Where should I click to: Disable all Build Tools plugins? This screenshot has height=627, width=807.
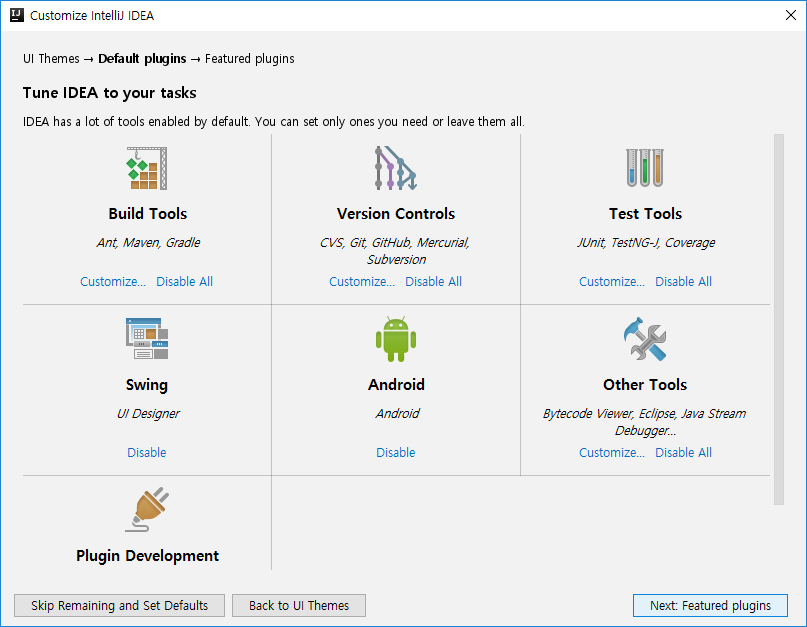184,282
